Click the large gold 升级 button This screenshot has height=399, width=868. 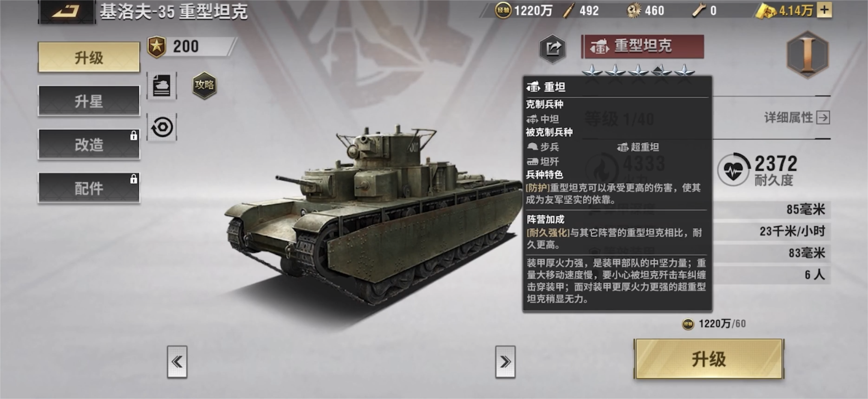coord(709,359)
